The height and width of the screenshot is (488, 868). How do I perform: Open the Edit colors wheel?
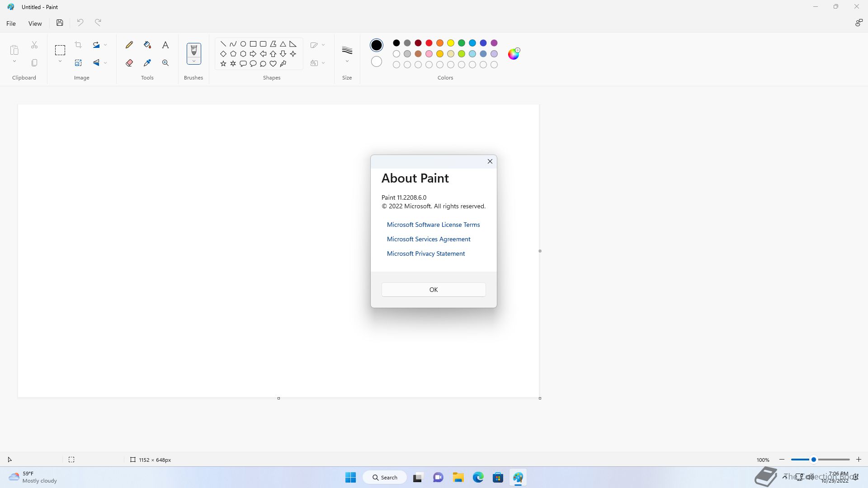(514, 54)
